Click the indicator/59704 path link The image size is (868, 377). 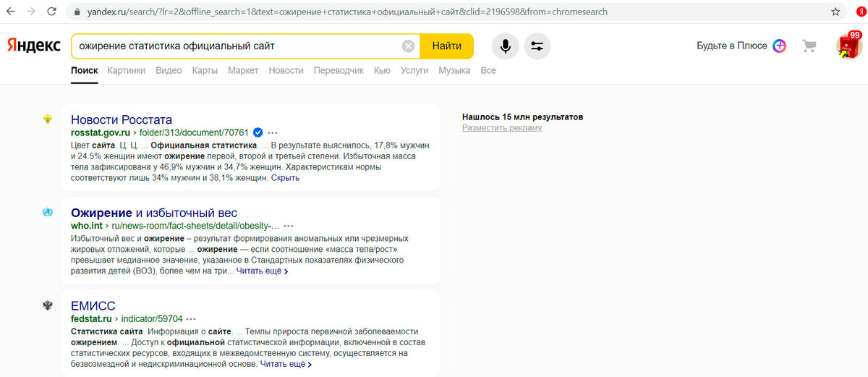click(152, 318)
